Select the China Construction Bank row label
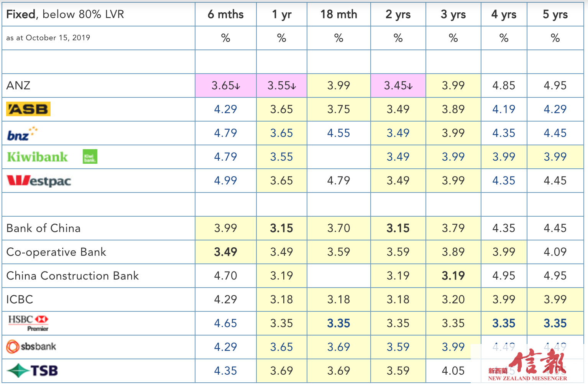The image size is (588, 385). [x=73, y=276]
